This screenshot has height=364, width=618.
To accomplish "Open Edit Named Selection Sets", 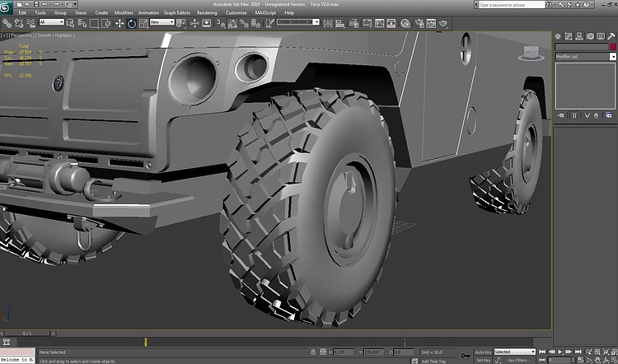I will click(x=269, y=23).
